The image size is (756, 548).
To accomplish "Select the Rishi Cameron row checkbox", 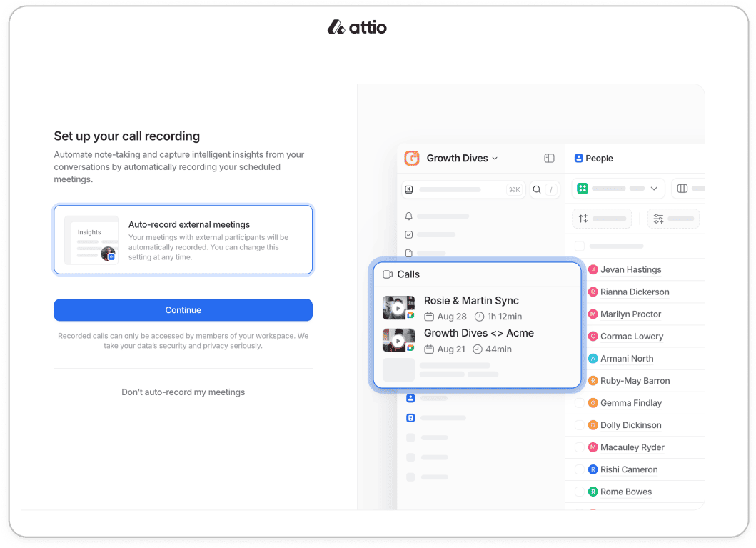I will click(580, 469).
